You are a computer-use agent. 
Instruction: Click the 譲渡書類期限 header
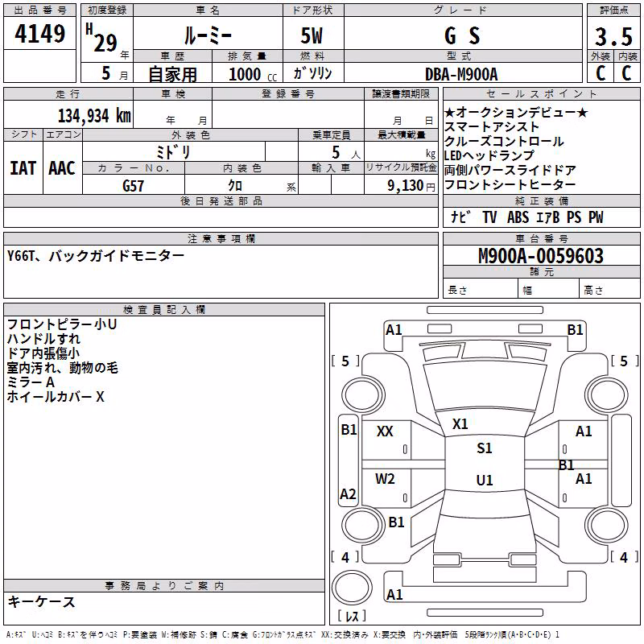pos(401,94)
